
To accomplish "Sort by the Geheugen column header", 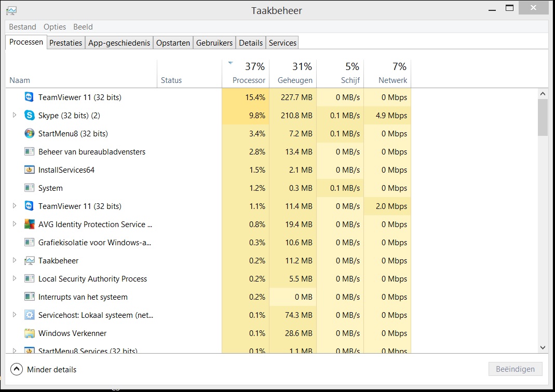I will click(x=293, y=74).
